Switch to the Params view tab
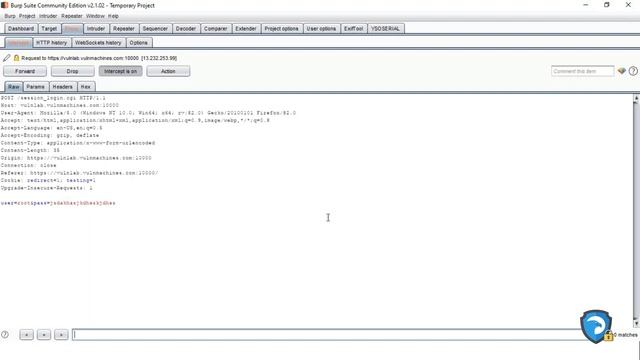640x360 pixels. tap(36, 87)
